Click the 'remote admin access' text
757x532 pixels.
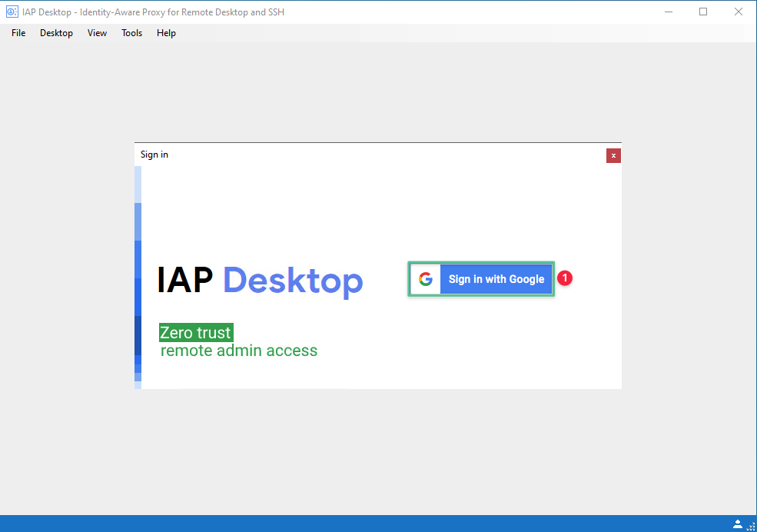[239, 351]
